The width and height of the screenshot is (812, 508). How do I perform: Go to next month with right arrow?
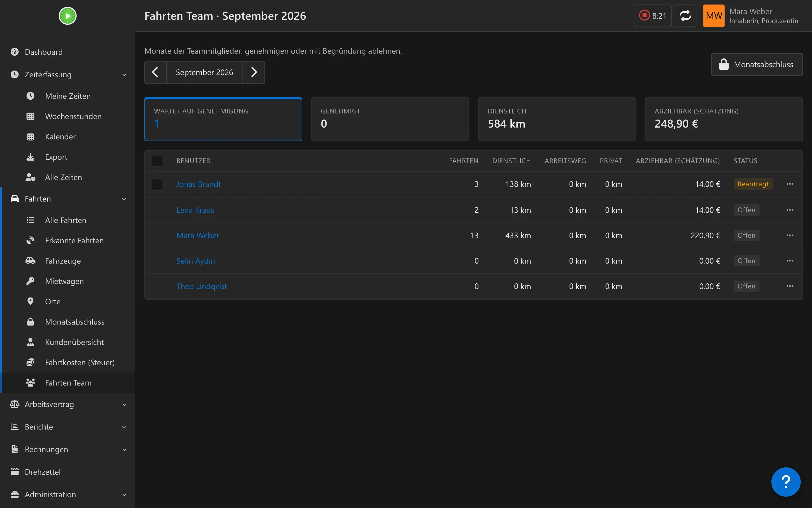[x=254, y=72]
